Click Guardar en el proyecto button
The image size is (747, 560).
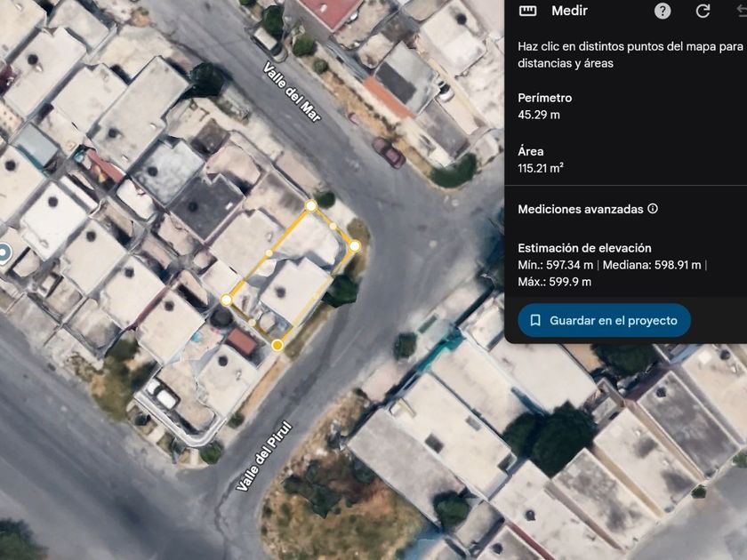[x=604, y=321]
